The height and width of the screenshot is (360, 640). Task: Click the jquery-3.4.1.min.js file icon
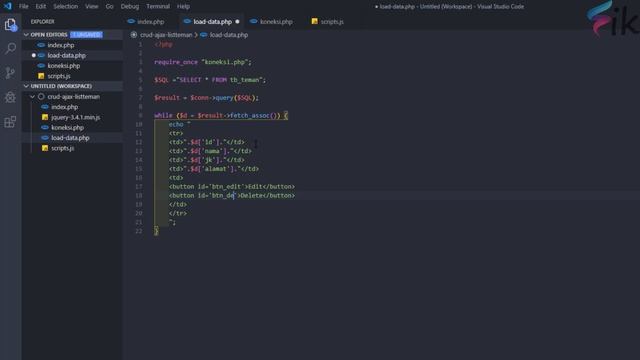[x=45, y=117]
